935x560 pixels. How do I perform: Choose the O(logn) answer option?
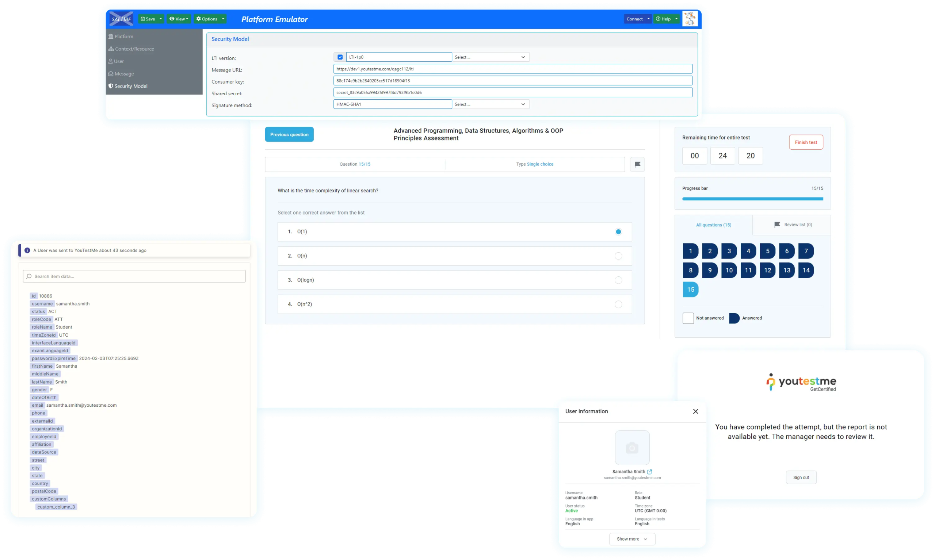(618, 280)
